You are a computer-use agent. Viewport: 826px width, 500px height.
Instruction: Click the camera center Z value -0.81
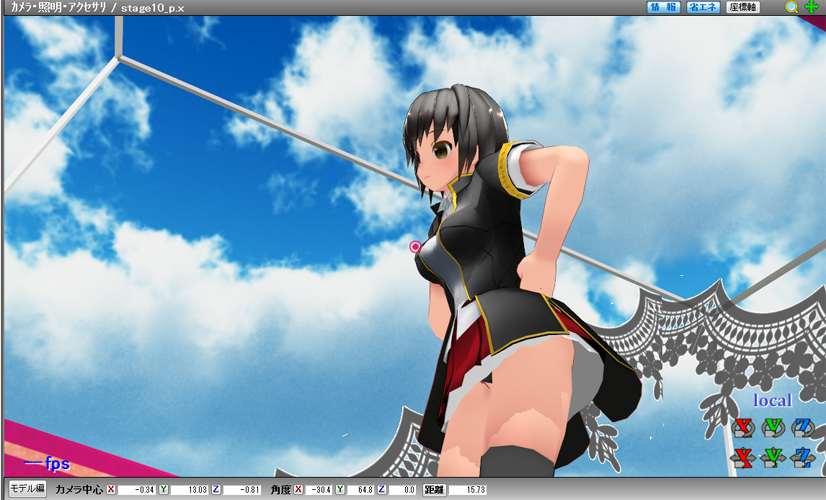click(242, 489)
